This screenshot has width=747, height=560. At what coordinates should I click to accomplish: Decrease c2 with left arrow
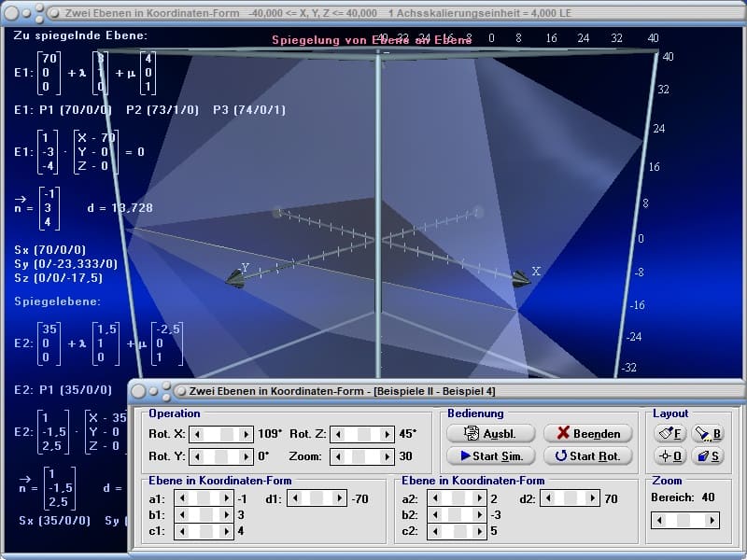click(x=435, y=531)
